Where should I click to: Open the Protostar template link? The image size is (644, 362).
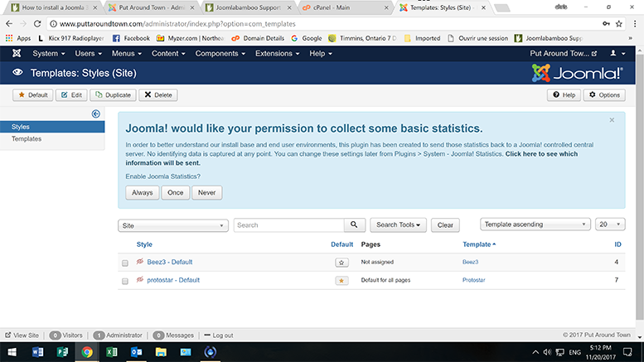(473, 280)
